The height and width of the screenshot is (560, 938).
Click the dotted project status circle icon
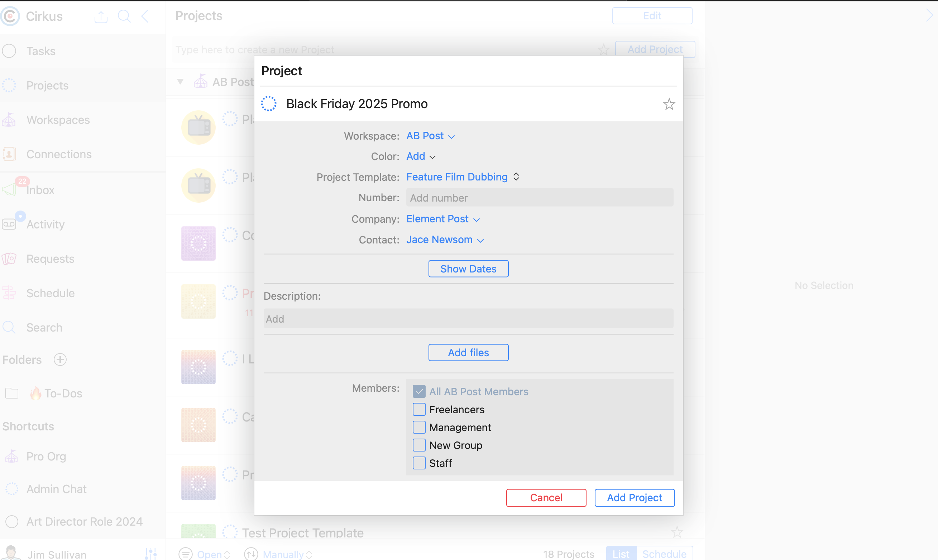(x=269, y=104)
